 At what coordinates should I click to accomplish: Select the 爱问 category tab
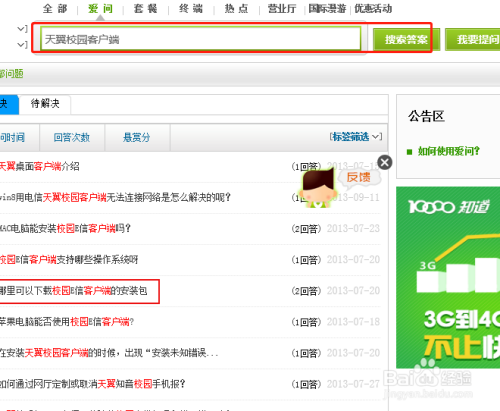point(100,9)
